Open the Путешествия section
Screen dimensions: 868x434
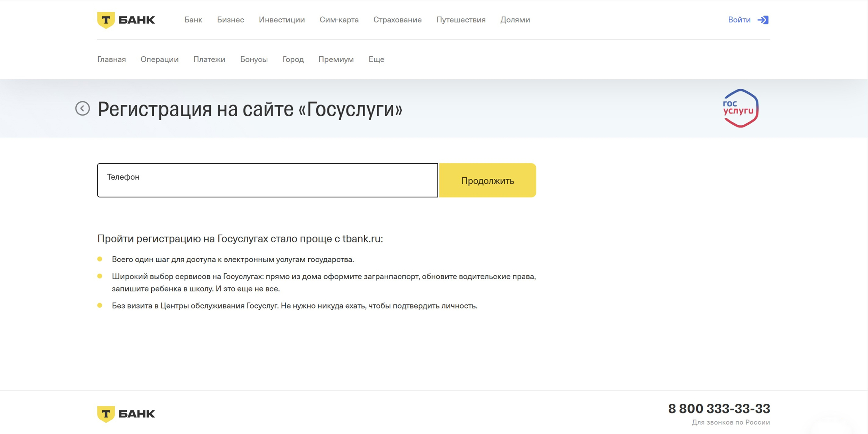461,20
